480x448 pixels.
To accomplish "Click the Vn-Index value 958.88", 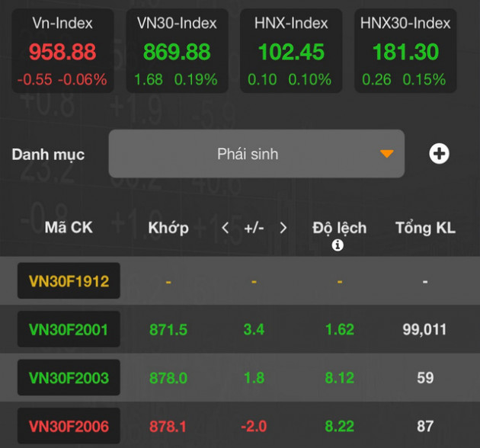I will coord(62,52).
